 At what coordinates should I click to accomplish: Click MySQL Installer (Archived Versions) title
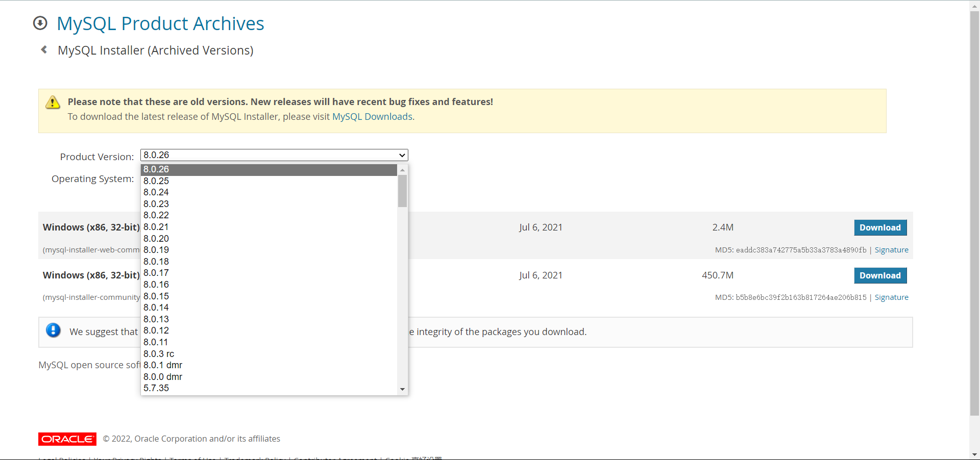[x=156, y=50]
